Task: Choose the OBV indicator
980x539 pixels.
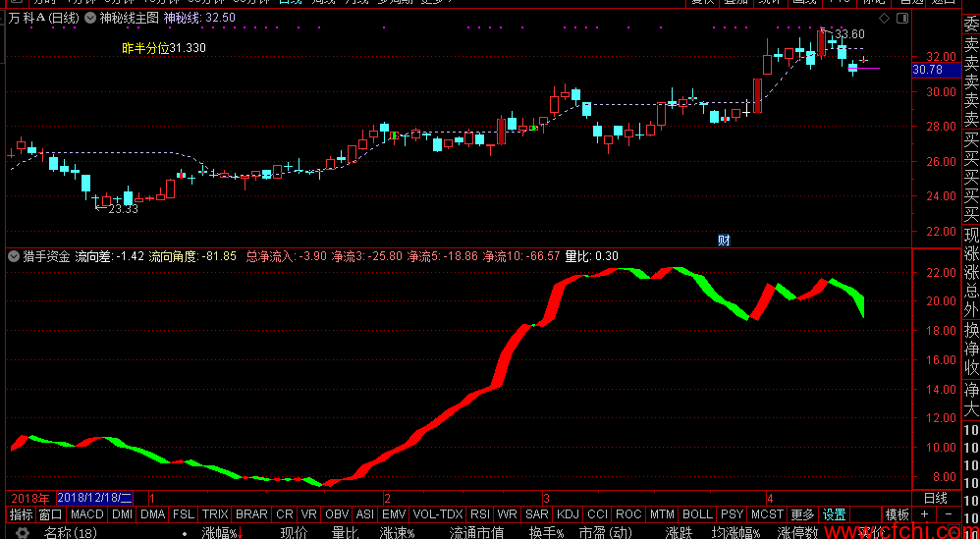Action: coord(337,514)
